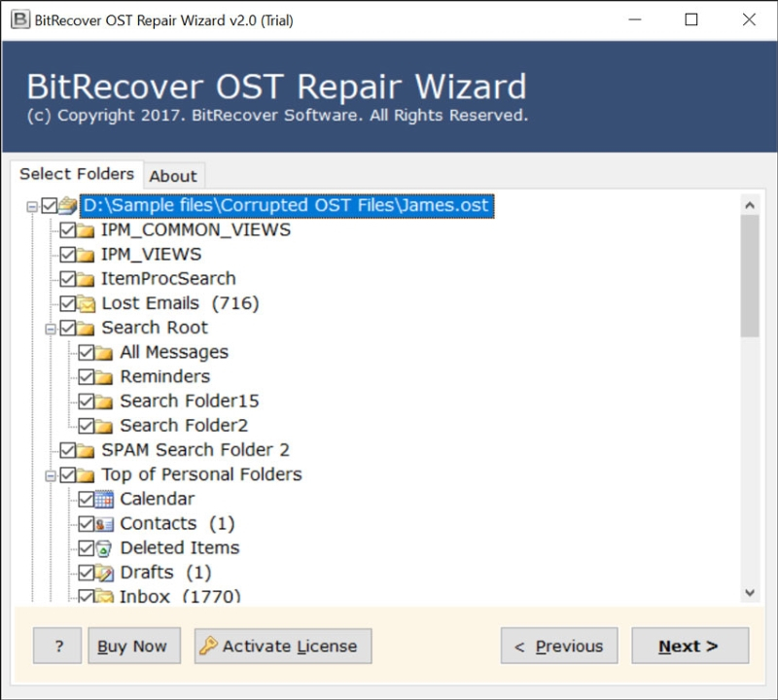Uncheck the SPAM Search Folder 2 checkbox
The image size is (778, 700).
click(68, 450)
